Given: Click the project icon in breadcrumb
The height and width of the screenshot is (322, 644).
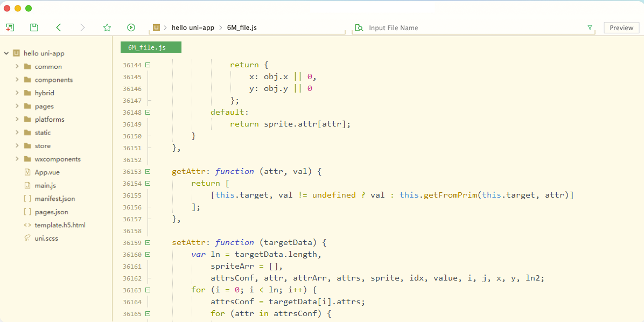Looking at the screenshot, I should tap(156, 27).
